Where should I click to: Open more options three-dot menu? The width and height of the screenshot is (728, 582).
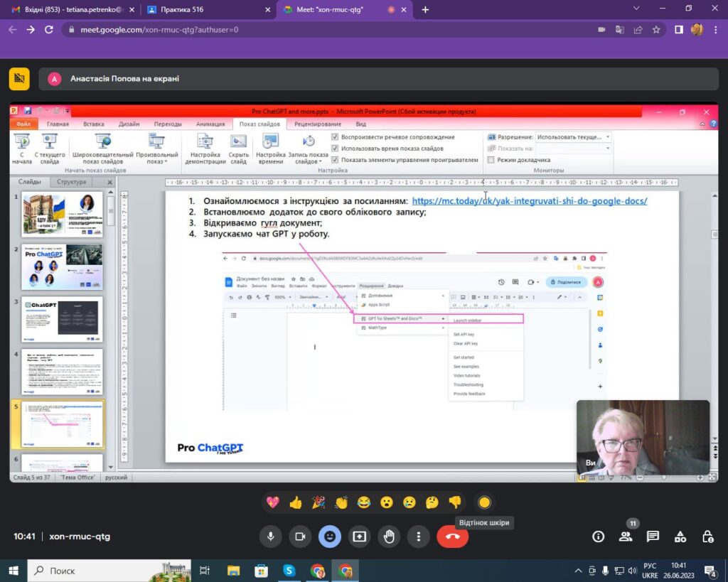click(419, 537)
